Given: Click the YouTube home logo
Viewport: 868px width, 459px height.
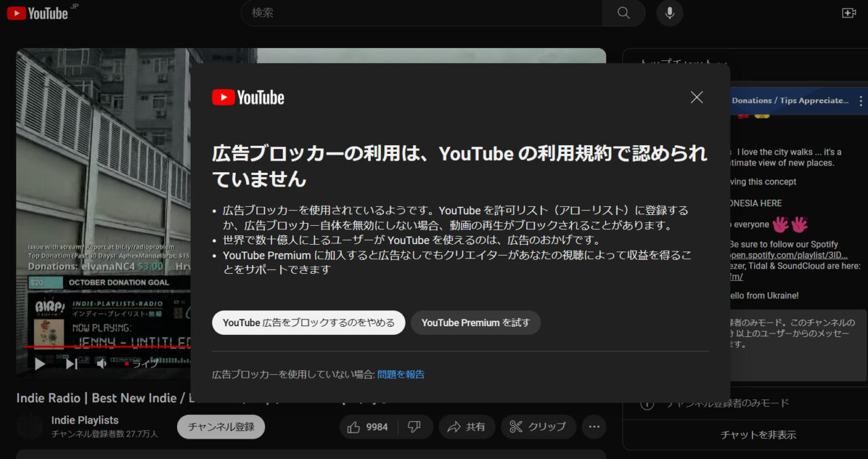Looking at the screenshot, I should (x=38, y=13).
